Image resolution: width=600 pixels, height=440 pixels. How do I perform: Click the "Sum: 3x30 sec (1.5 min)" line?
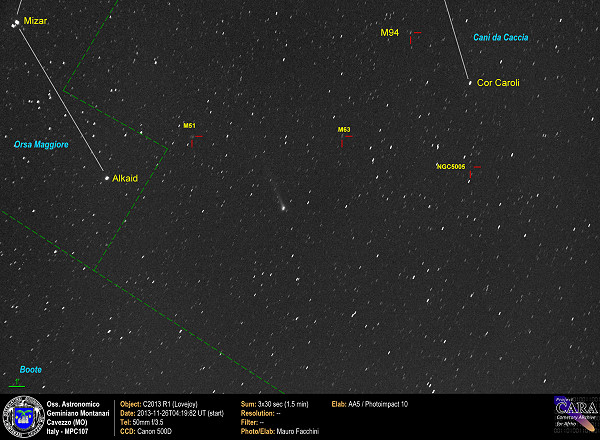[274, 404]
